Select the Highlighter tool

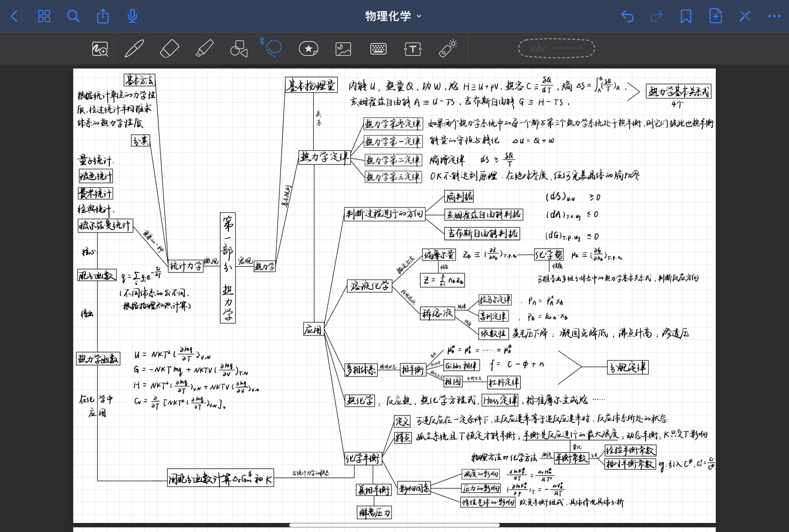pos(205,48)
